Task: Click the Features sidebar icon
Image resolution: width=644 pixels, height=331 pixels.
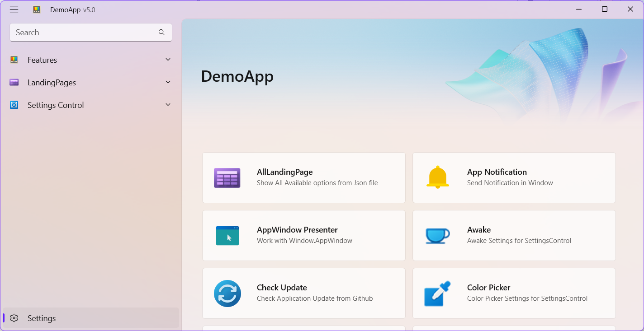Action: (14, 60)
